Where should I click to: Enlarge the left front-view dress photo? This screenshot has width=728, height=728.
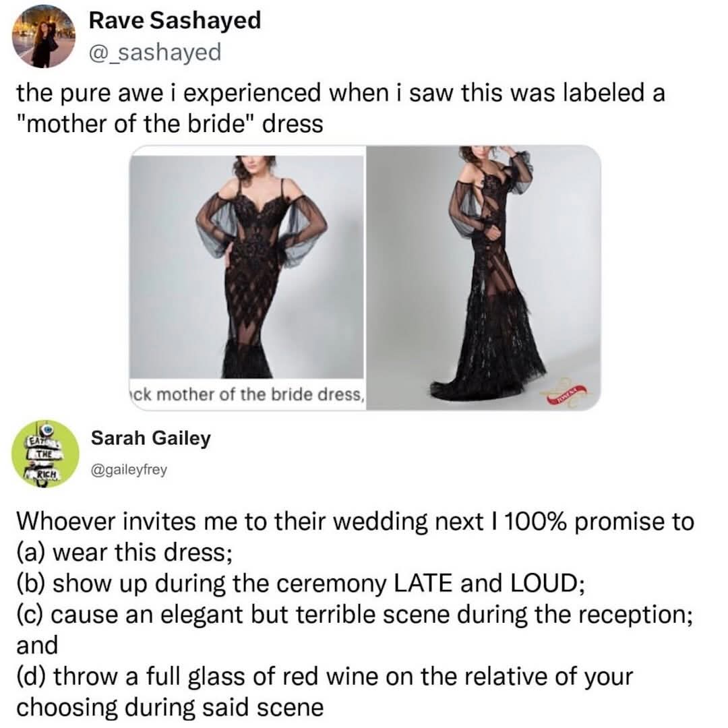click(x=247, y=266)
